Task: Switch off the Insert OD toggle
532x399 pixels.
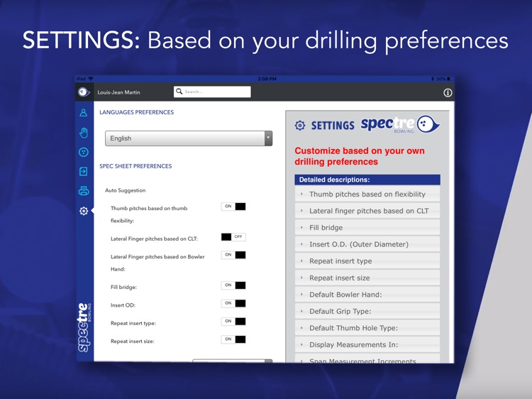Action: click(x=233, y=303)
